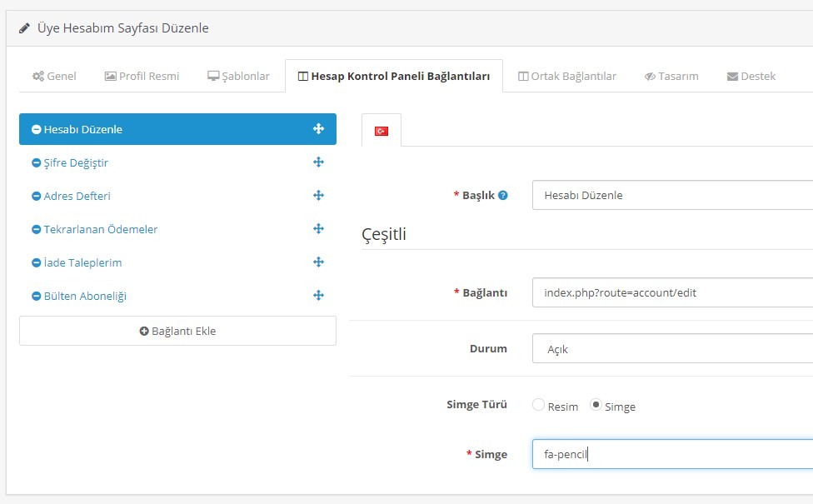Click the move handle on Şifre Değiştir row

click(x=318, y=162)
